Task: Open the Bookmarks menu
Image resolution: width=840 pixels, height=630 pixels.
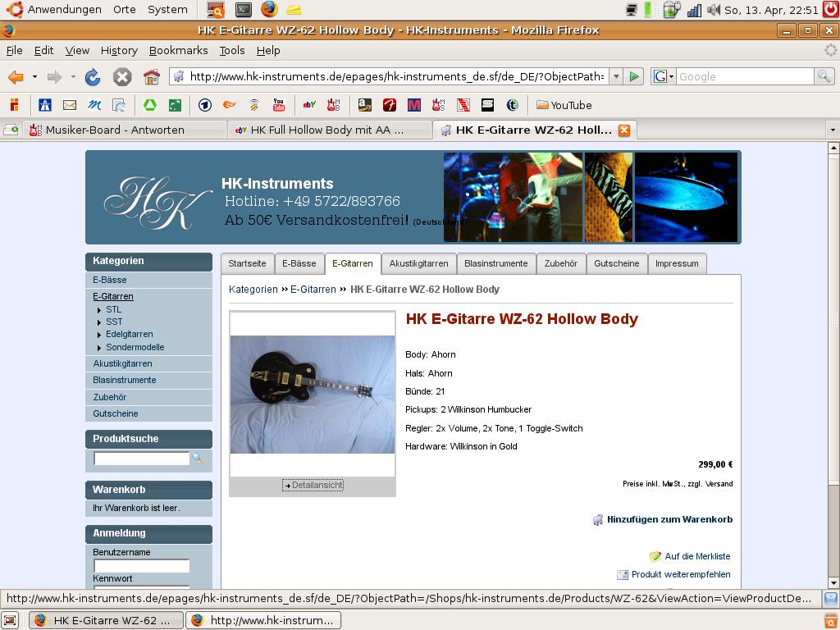Action: (178, 50)
